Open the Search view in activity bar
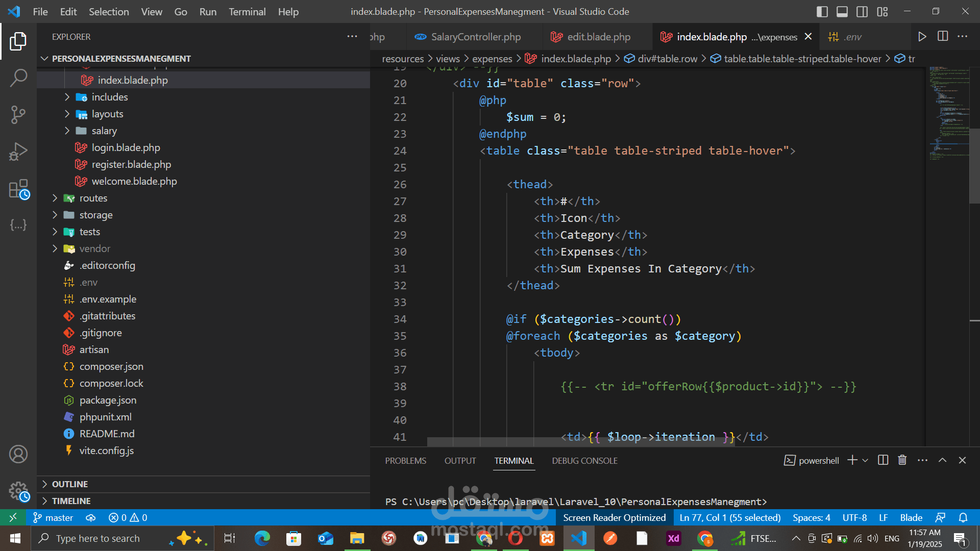The image size is (980, 551). pyautogui.click(x=18, y=78)
